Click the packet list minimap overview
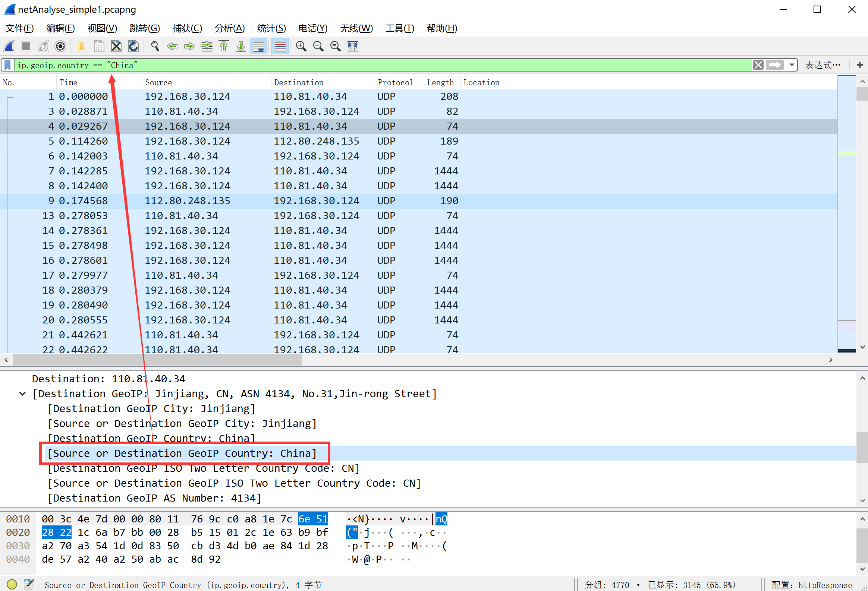This screenshot has height=591, width=868. click(846, 214)
